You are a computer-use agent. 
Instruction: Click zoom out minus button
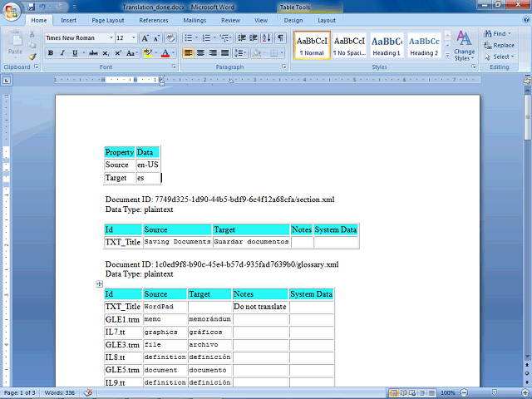464,393
